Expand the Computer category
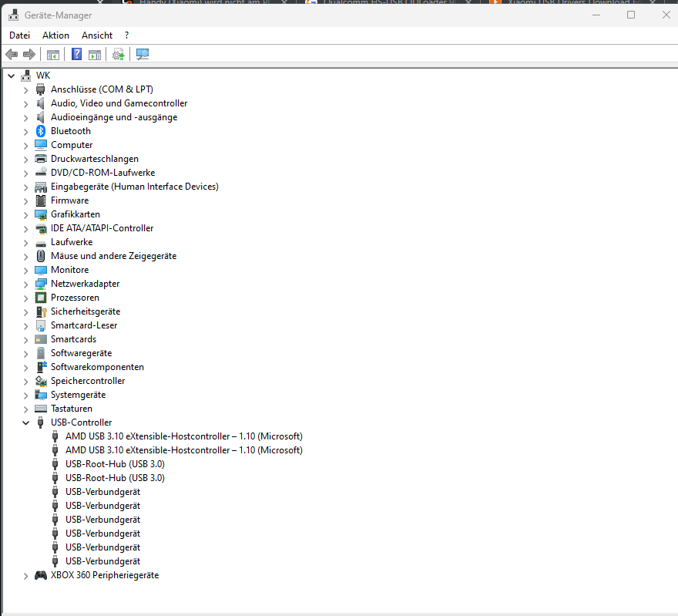678x616 pixels. click(x=25, y=146)
